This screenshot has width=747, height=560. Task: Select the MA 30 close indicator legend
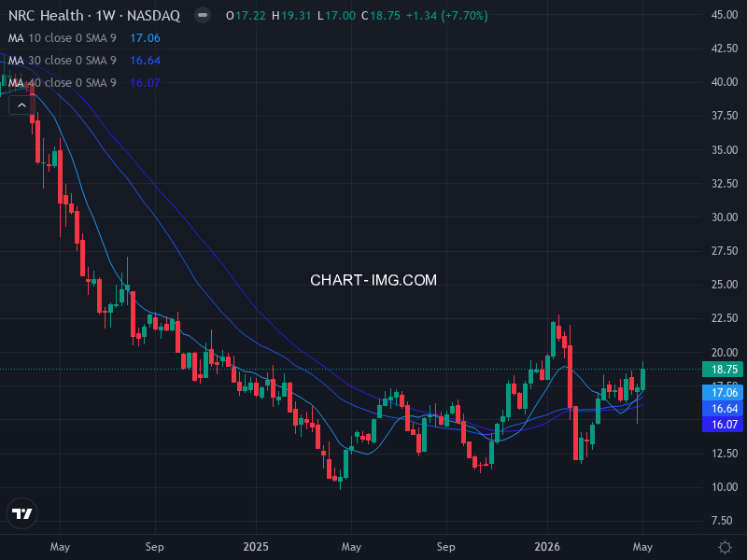pos(63,61)
